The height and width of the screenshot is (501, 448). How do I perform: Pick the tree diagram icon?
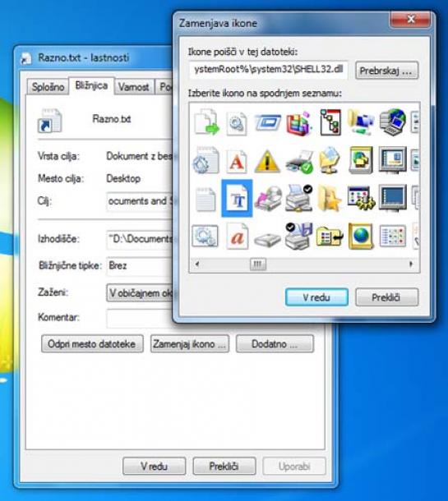click(330, 122)
